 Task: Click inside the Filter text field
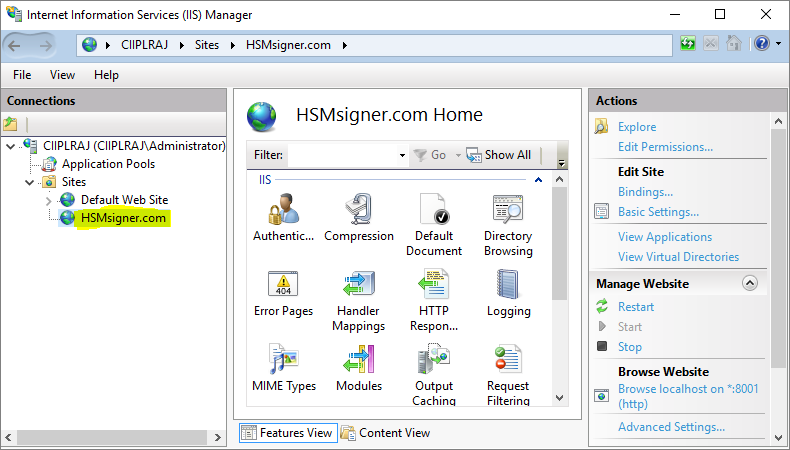[343, 155]
